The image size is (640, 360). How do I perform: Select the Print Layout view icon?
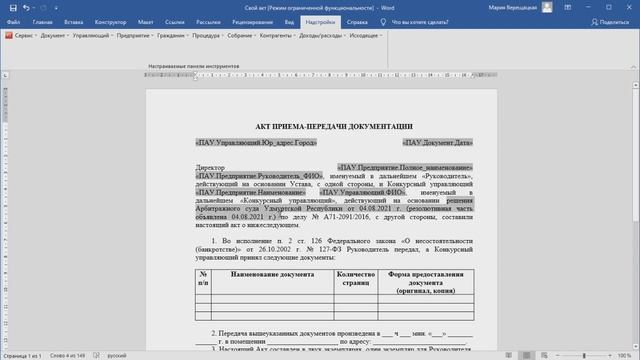click(527, 356)
